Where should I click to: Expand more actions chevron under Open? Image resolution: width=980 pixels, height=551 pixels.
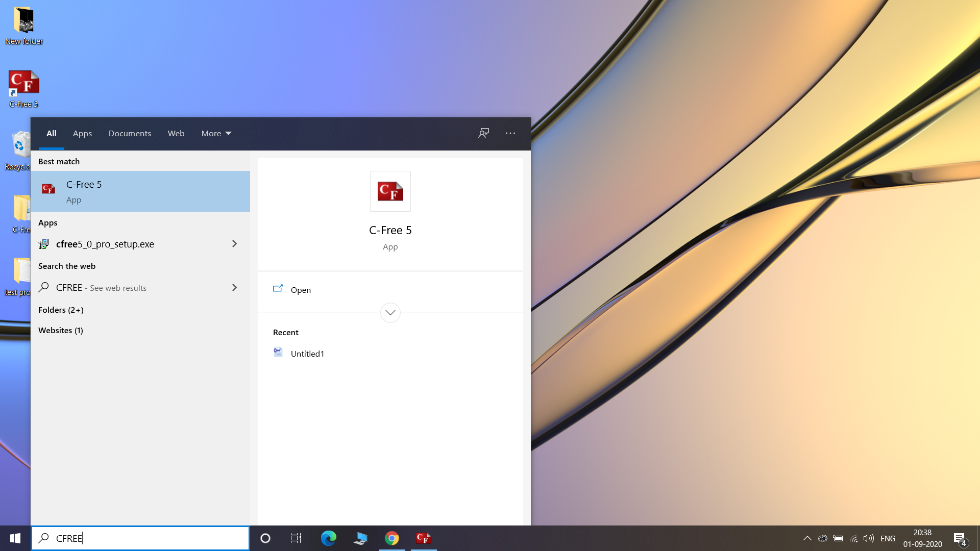point(390,312)
